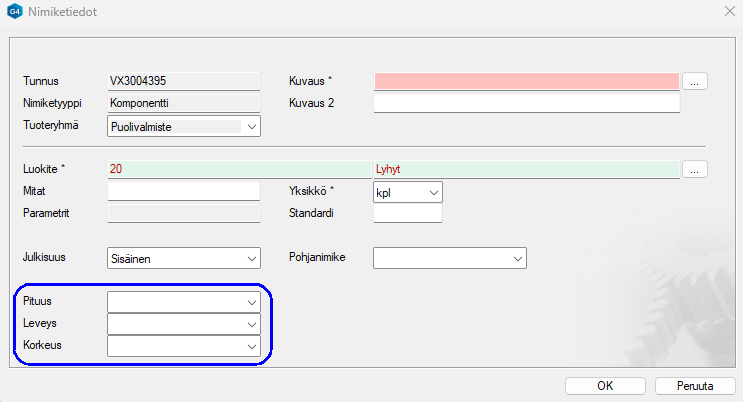
Task: Select the Luokite name field showing Lyhyt
Action: coord(526,169)
